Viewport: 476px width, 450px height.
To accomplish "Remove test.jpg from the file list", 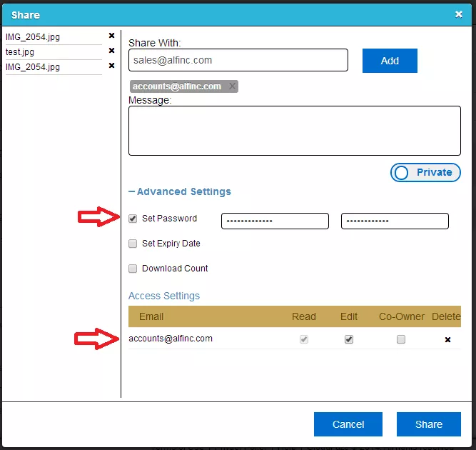I will [111, 51].
